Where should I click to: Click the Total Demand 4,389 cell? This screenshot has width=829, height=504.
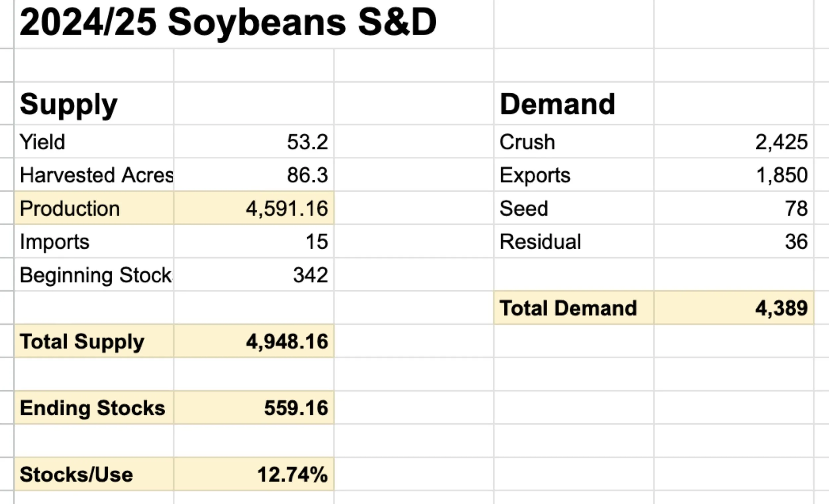pyautogui.click(x=734, y=308)
